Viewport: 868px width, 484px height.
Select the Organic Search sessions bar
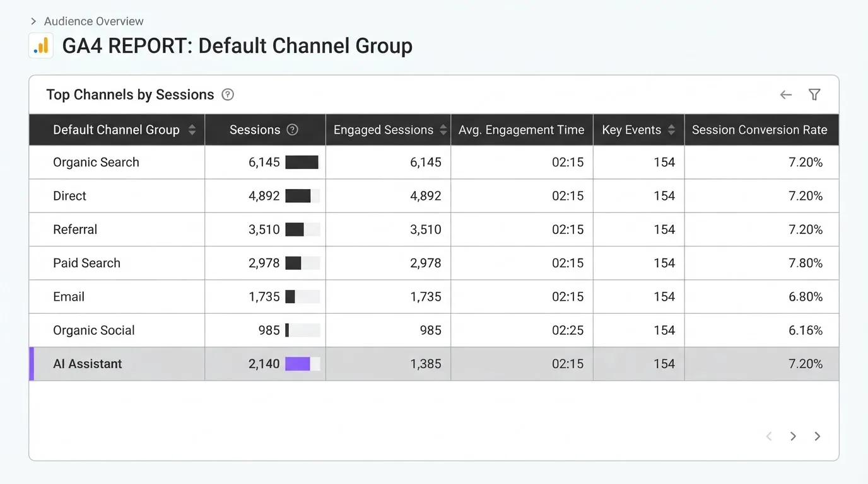pyautogui.click(x=302, y=163)
